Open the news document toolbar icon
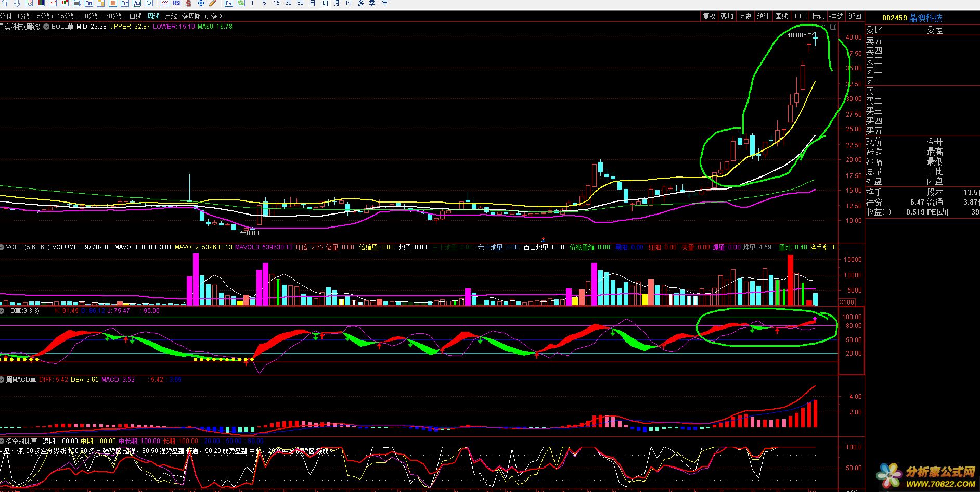 76,3
